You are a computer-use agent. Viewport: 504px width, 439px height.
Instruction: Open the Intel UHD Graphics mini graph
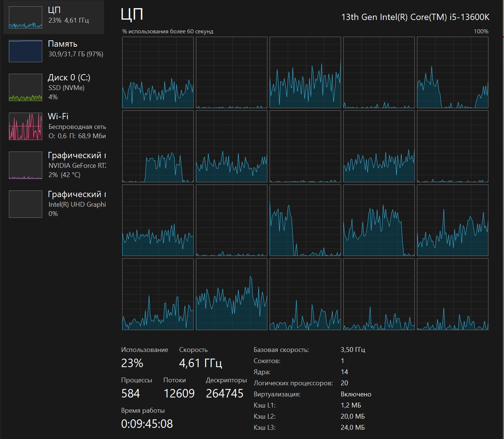pos(26,204)
